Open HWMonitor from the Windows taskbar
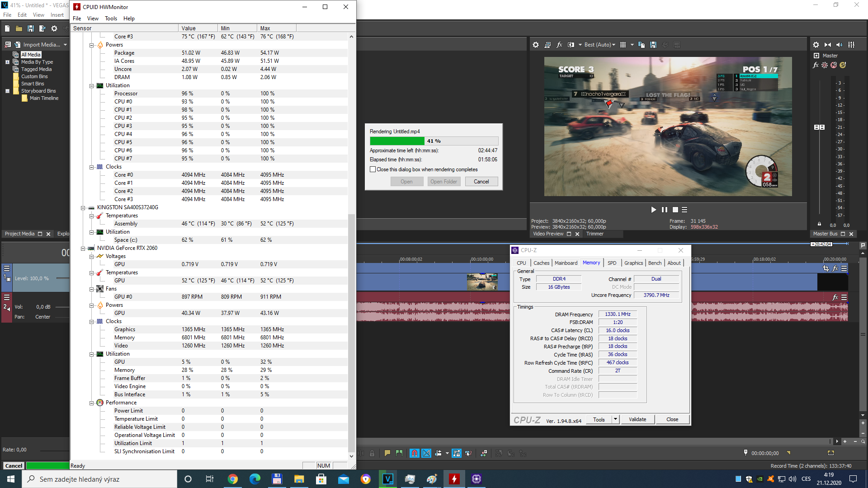This screenshot has width=868, height=488. [x=454, y=479]
